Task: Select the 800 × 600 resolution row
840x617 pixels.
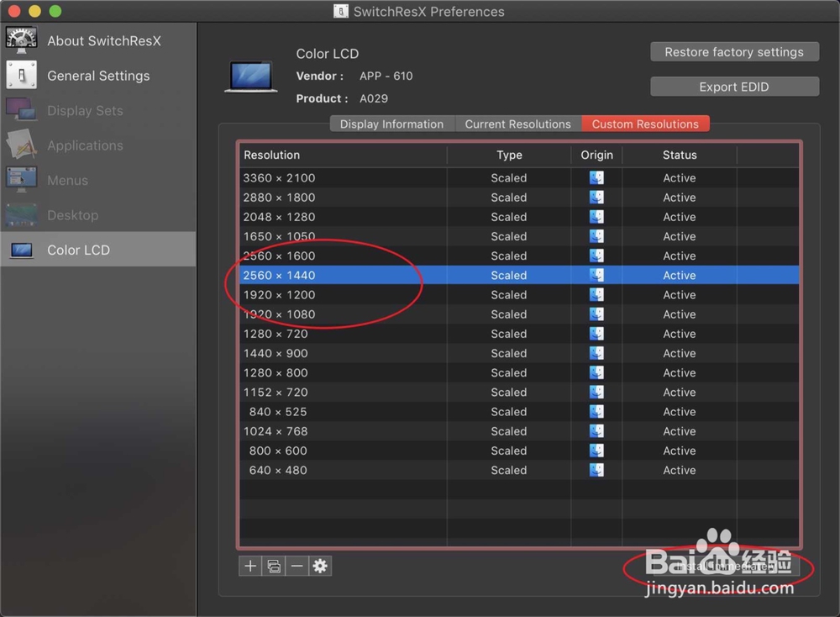Action: [519, 451]
